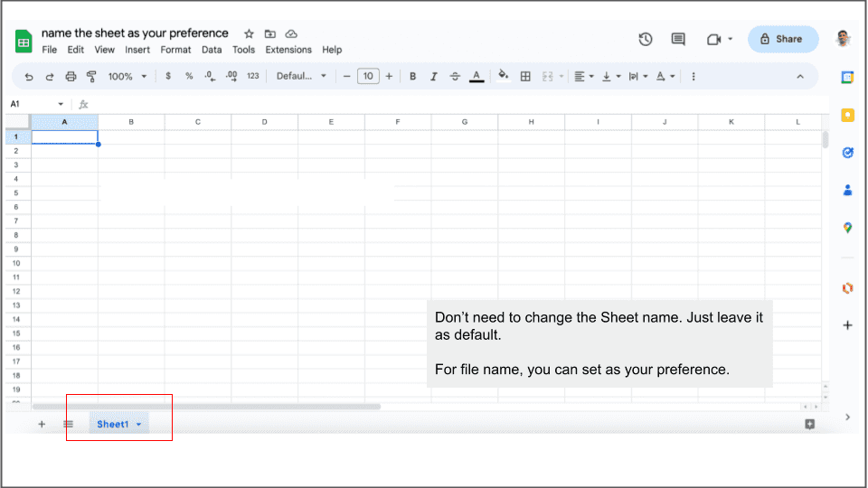Toggle italic formatting
Viewport: 868px width, 488px height.
(x=434, y=77)
